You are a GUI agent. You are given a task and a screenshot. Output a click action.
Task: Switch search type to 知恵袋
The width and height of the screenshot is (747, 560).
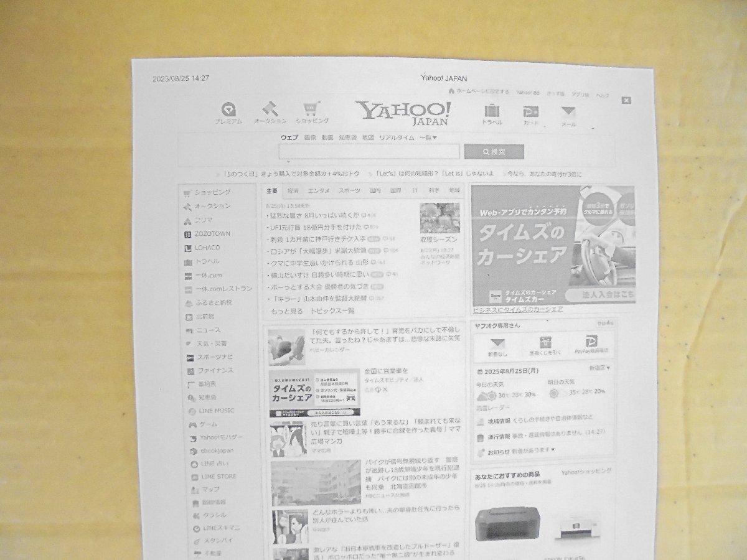click(347, 138)
